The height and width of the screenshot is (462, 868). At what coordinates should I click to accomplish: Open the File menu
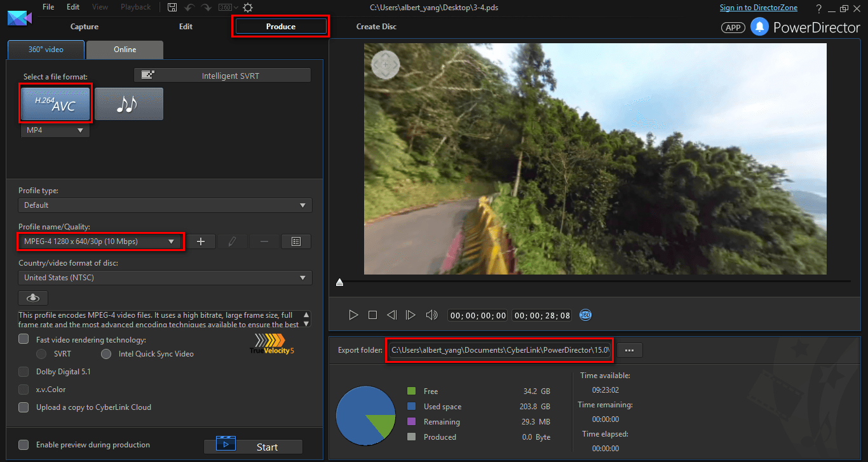[x=48, y=7]
